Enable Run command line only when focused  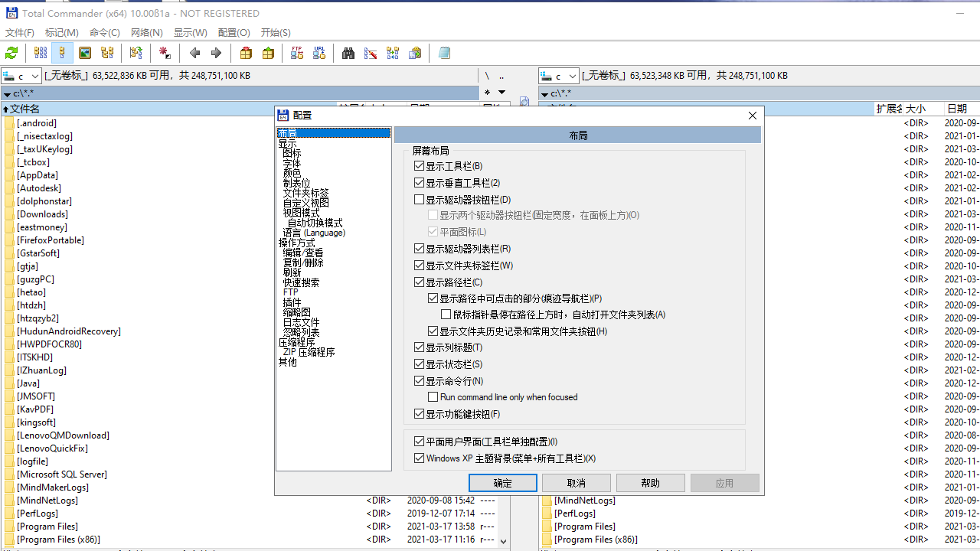(433, 396)
